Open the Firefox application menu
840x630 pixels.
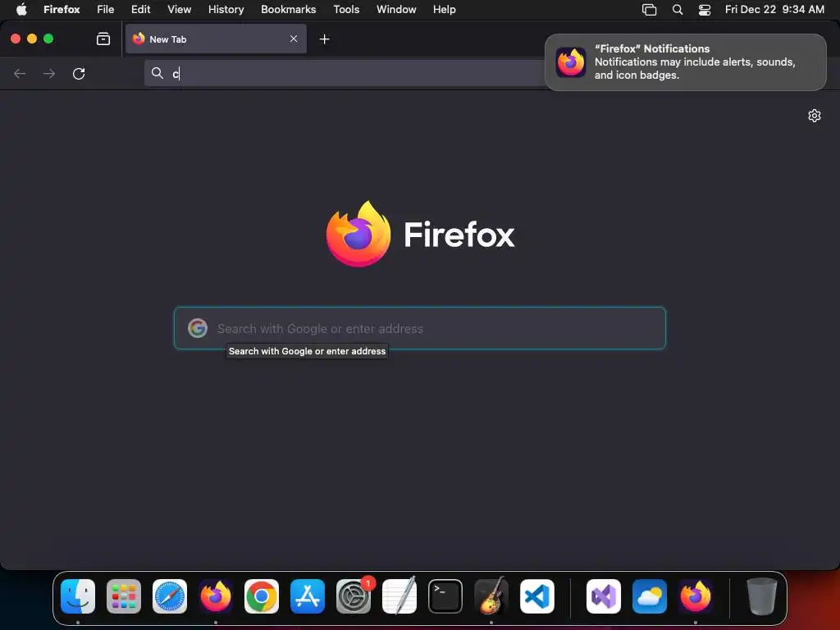pos(62,9)
